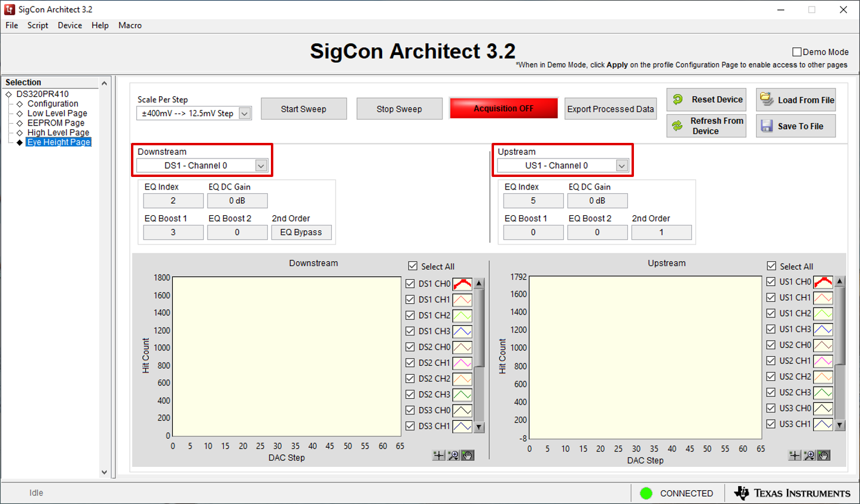
Task: Open the Downstream channel dropdown
Action: point(261,166)
